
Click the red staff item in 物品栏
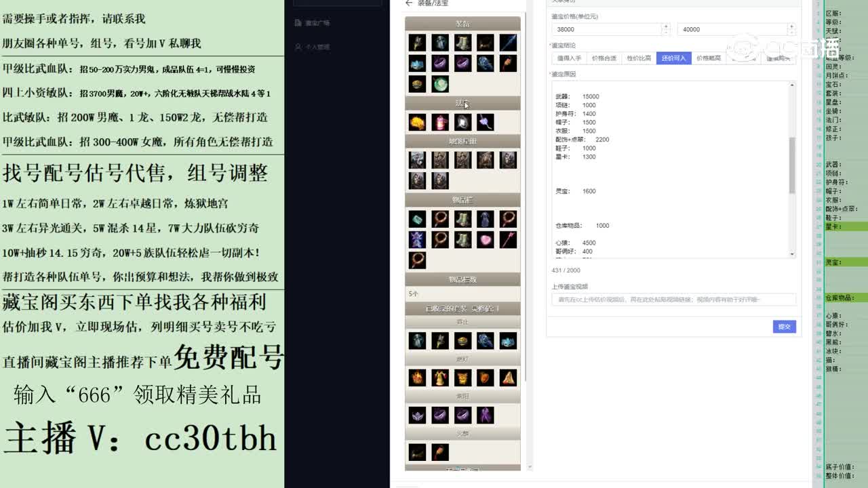508,239
